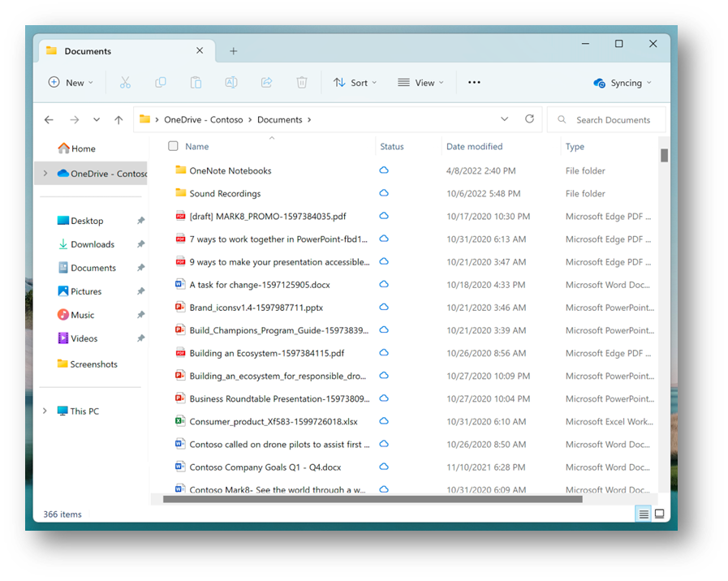Open Downloads in navigation pane
The height and width of the screenshot is (581, 728).
(86, 244)
